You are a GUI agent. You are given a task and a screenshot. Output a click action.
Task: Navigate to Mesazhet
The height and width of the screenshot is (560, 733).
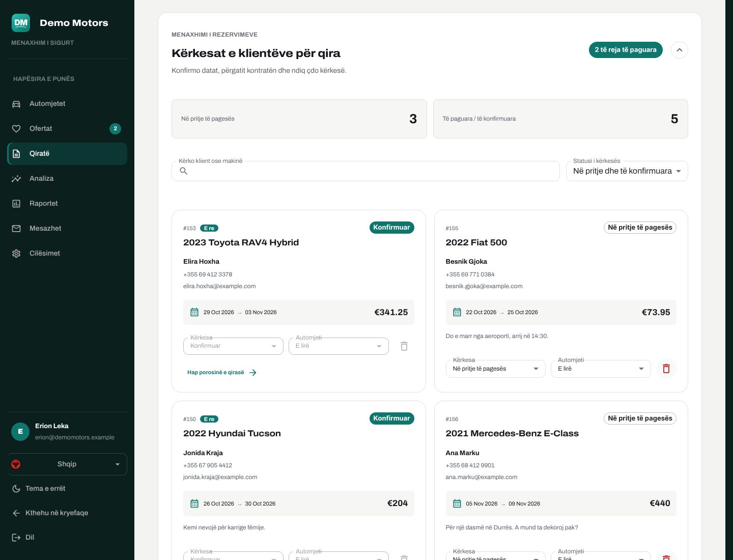pos(67,229)
